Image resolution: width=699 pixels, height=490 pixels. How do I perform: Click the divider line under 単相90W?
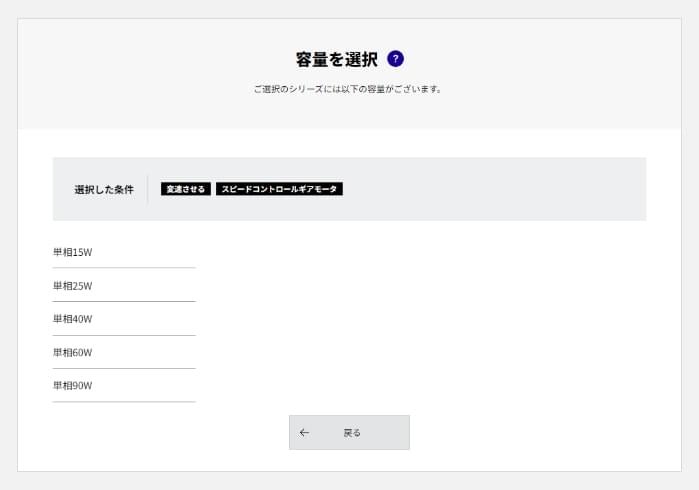[x=124, y=402]
